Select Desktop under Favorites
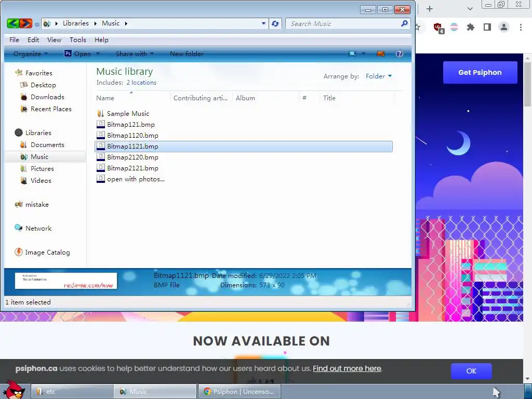The height and width of the screenshot is (399, 532). [43, 85]
